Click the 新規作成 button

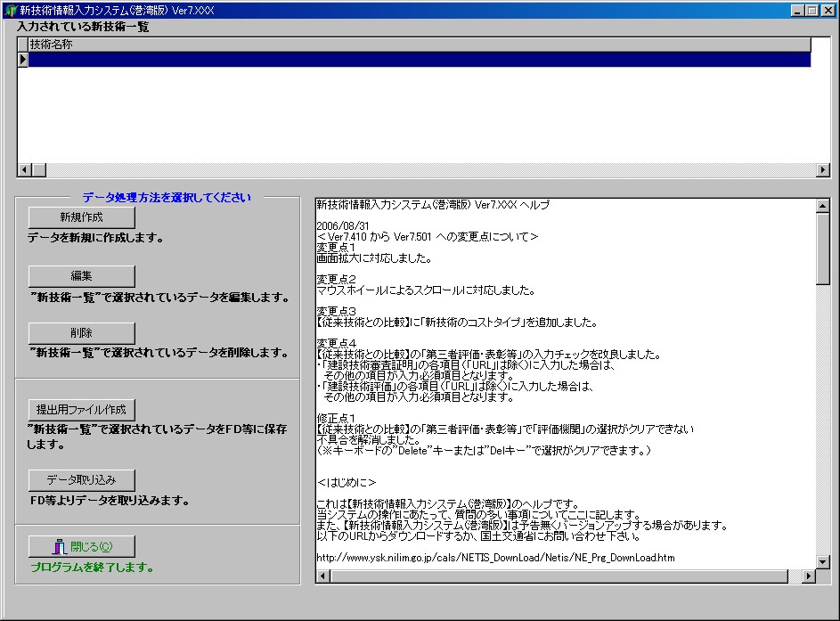tap(82, 217)
